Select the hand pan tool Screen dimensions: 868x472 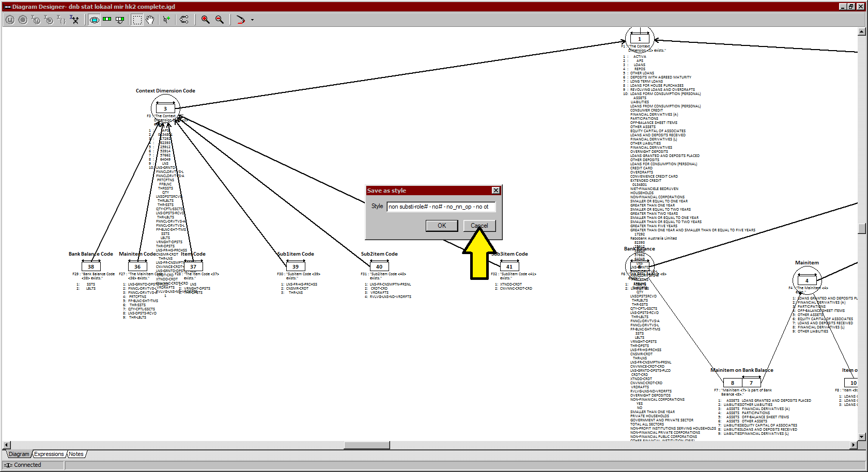150,20
